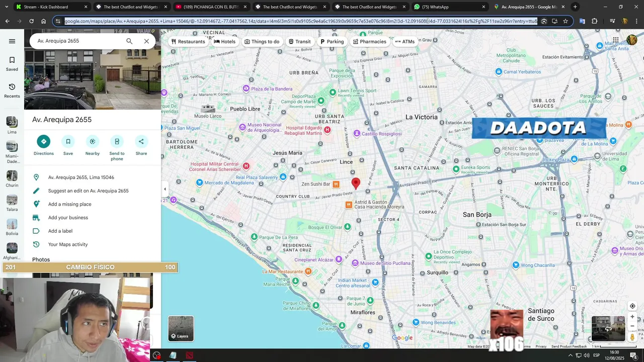Save Av. Arequipa 2655 to a list
644x362 pixels.
tap(68, 145)
